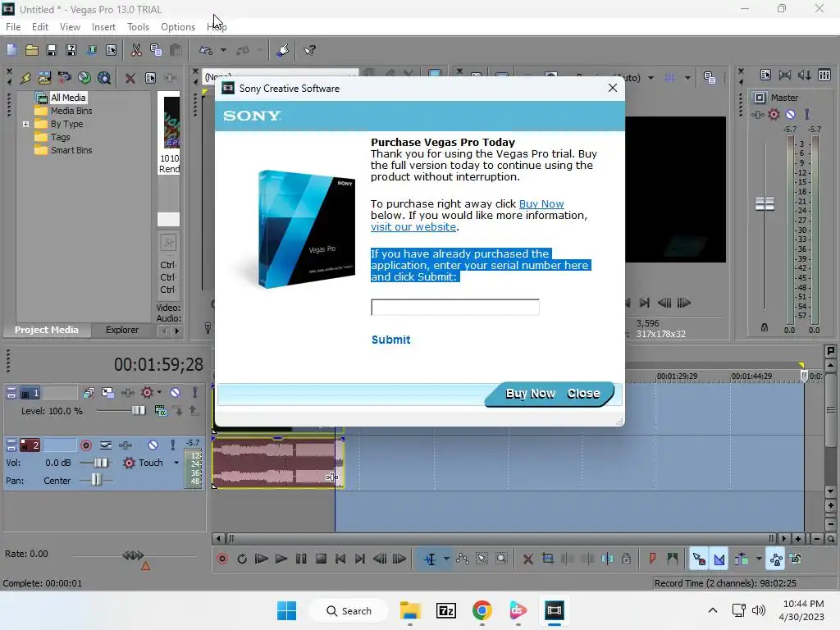
Task: Click the Extract Audio from CD icon
Action: pos(84,78)
